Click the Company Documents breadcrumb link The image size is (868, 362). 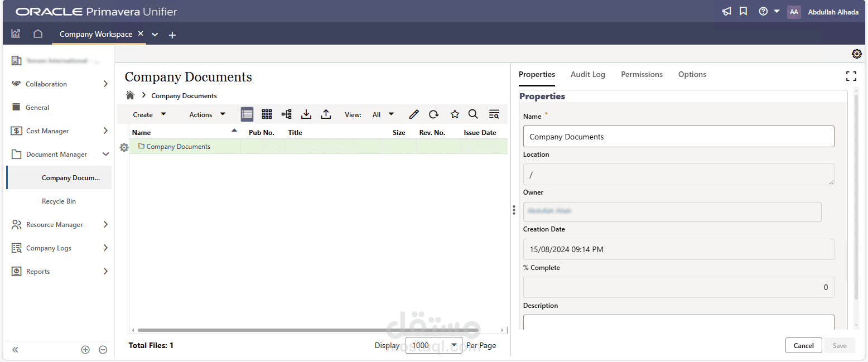click(184, 96)
